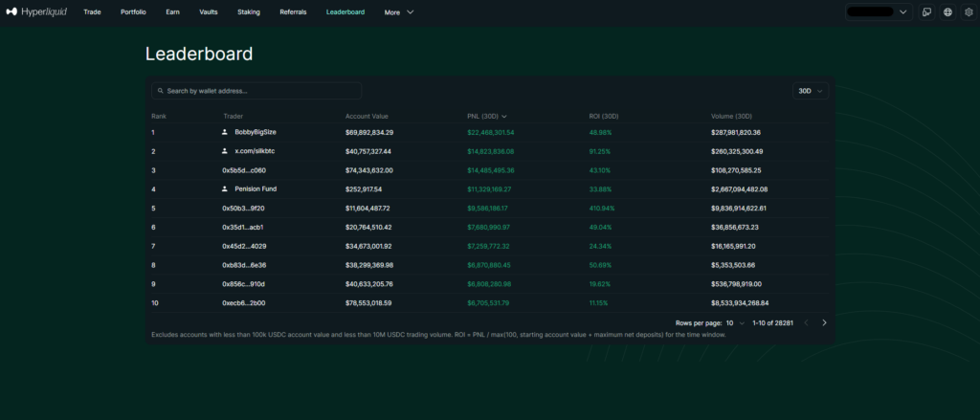Open the Trade tab
Image resolution: width=980 pixels, height=420 pixels.
tap(92, 12)
